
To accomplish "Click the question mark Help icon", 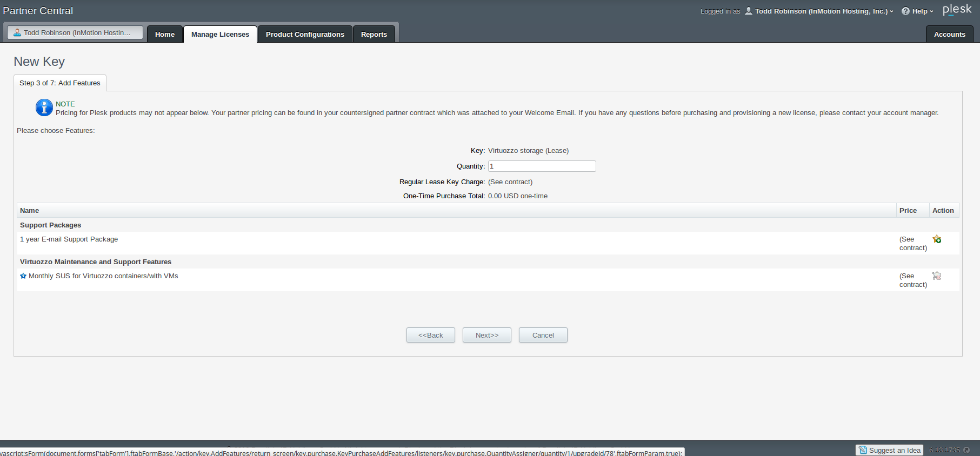I will pyautogui.click(x=905, y=11).
